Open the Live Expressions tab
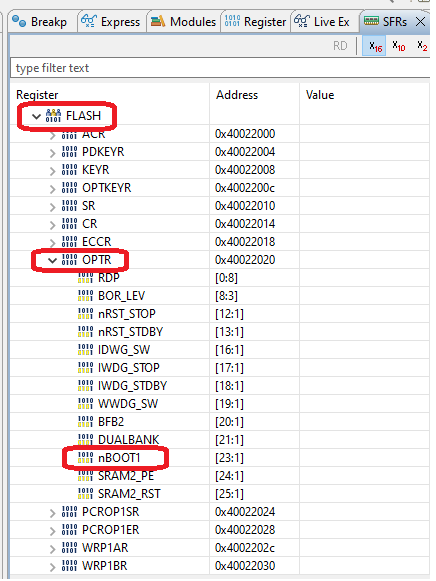Image resolution: width=436 pixels, height=581 pixels. (322, 22)
